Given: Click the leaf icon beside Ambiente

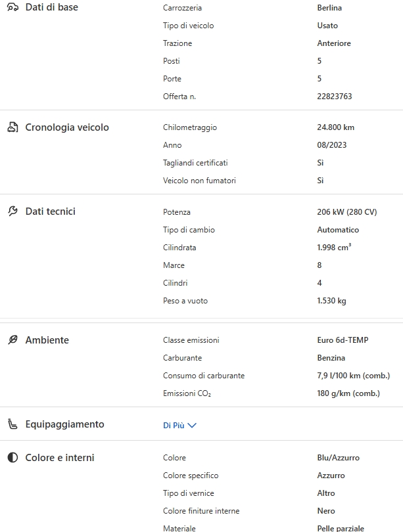Looking at the screenshot, I should (12, 340).
